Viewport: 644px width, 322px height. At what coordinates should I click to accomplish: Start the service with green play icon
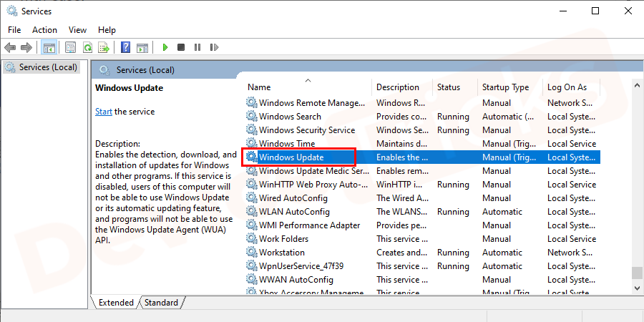point(165,47)
